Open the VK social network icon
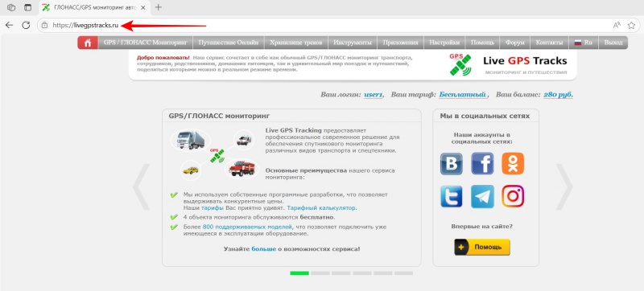 [452, 164]
